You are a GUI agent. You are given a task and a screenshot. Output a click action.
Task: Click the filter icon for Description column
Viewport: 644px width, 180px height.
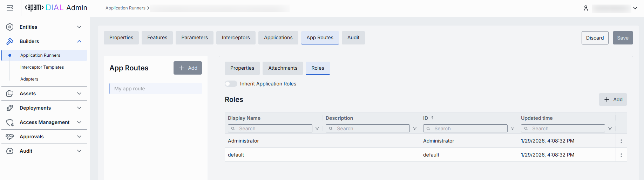point(415,129)
